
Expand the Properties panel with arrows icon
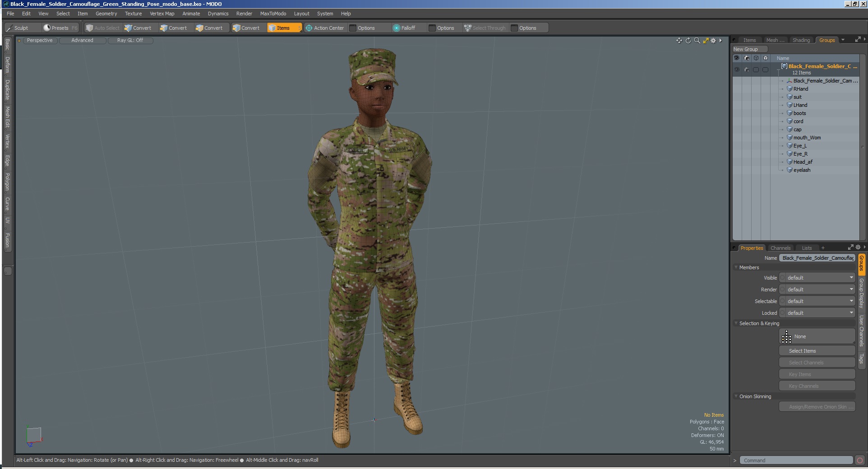(850, 248)
